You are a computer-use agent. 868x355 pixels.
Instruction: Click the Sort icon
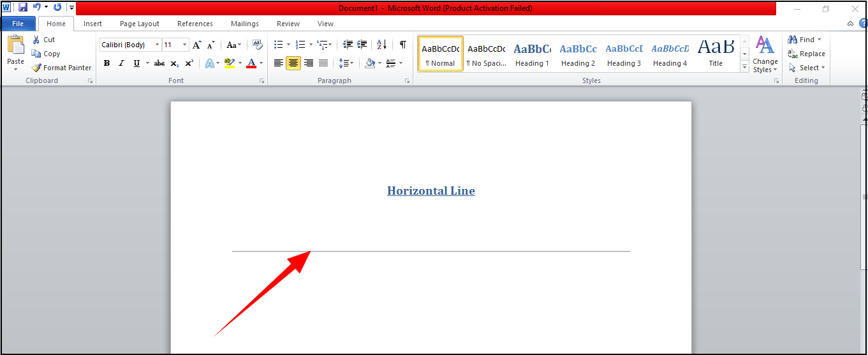[x=381, y=45]
